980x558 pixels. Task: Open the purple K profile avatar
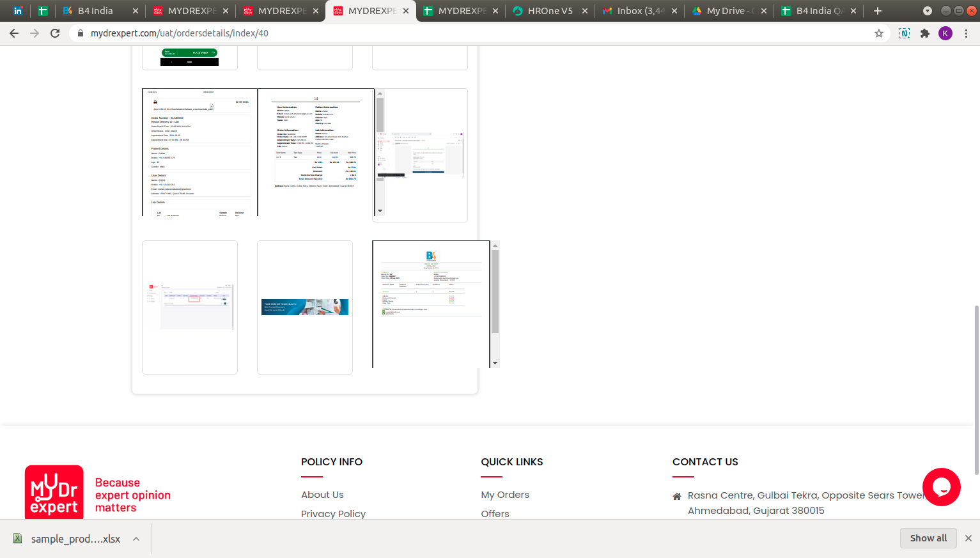[x=945, y=33]
